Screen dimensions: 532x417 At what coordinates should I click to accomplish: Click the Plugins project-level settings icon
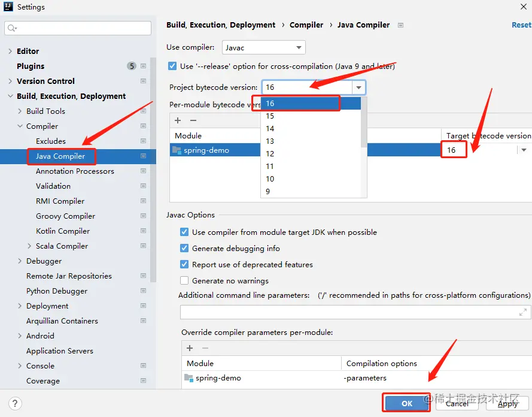tap(143, 66)
